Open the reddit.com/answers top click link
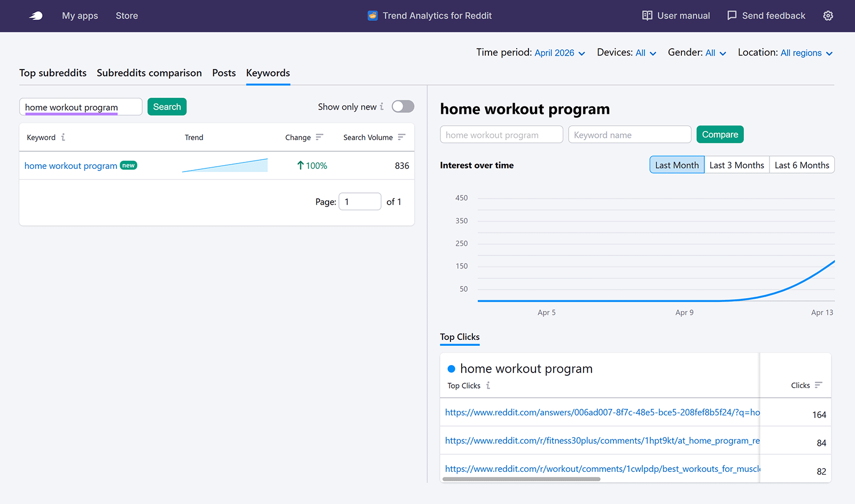This screenshot has width=855, height=504. pyautogui.click(x=602, y=412)
